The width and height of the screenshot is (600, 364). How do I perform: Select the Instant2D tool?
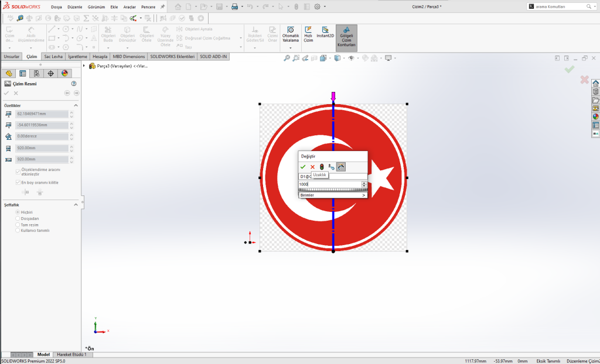325,33
